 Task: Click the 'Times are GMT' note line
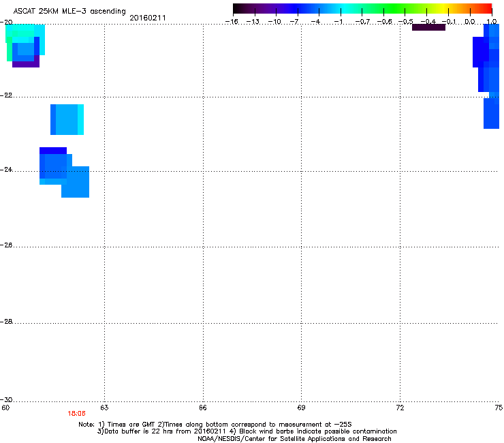coord(215,425)
